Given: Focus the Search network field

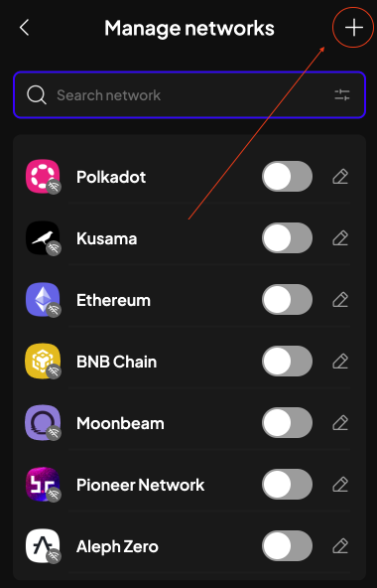Looking at the screenshot, I should pyautogui.click(x=189, y=95).
